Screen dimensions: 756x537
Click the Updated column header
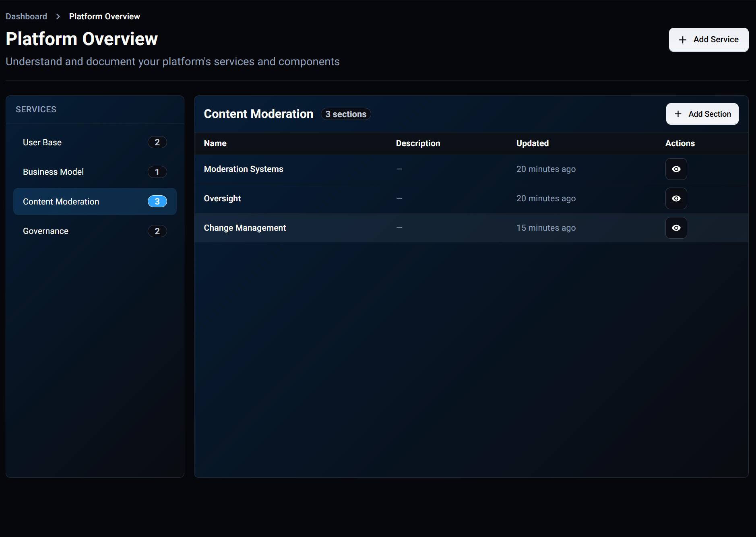coord(532,143)
